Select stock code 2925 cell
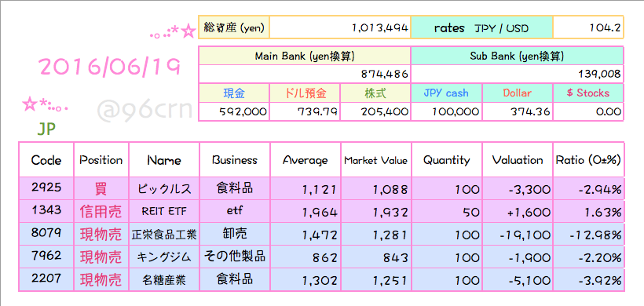Viewport: 644px width, 306px height. pyautogui.click(x=46, y=188)
